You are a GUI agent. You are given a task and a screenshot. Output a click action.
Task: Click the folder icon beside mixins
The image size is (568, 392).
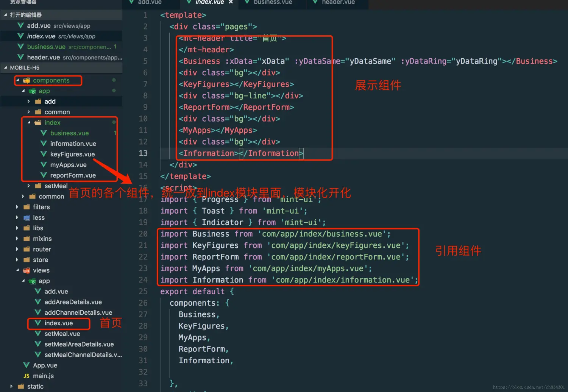click(x=27, y=239)
